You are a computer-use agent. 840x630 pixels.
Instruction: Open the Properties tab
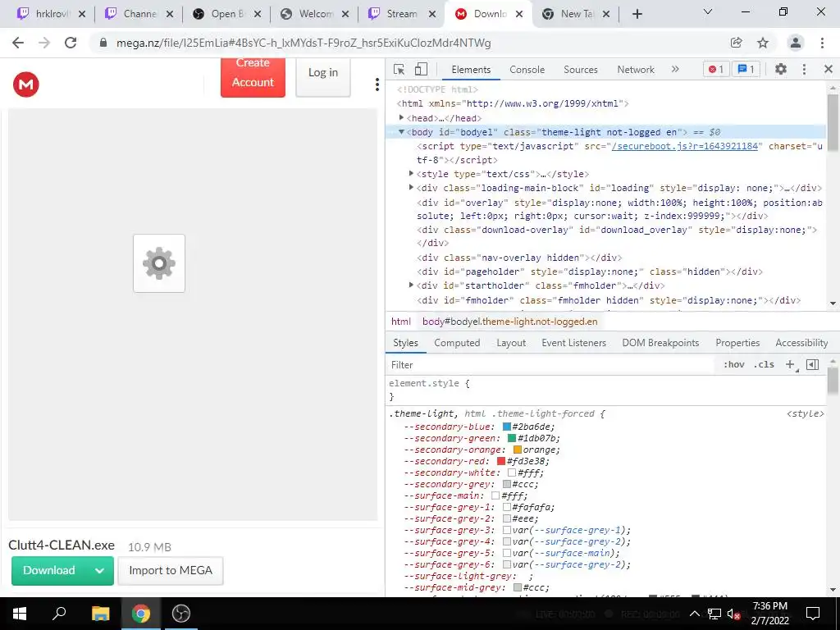click(x=737, y=343)
